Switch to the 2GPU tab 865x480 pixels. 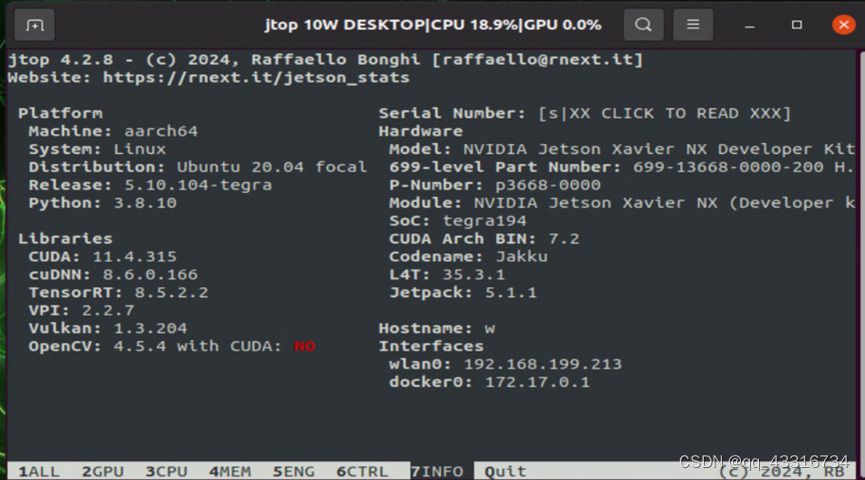(x=103, y=472)
